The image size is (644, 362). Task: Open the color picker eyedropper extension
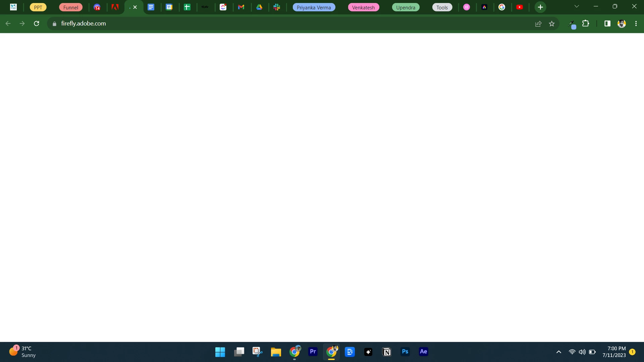pos(572,24)
